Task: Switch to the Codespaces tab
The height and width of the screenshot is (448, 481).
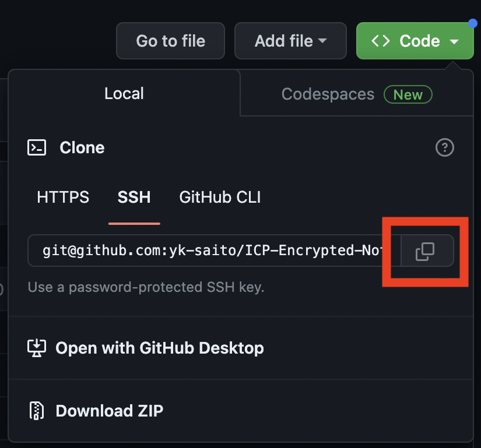Action: coord(356,94)
